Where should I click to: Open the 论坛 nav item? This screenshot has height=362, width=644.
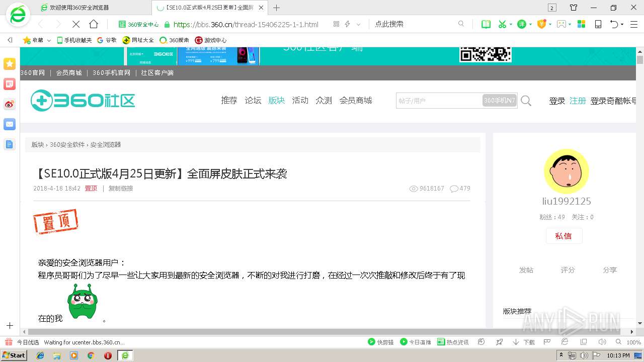tap(253, 101)
